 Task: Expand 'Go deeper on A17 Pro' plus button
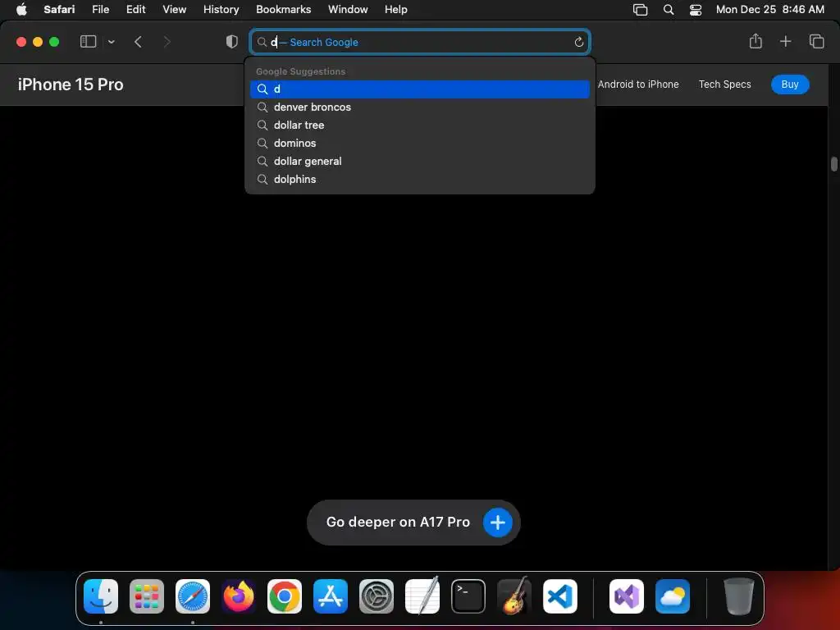pos(498,523)
